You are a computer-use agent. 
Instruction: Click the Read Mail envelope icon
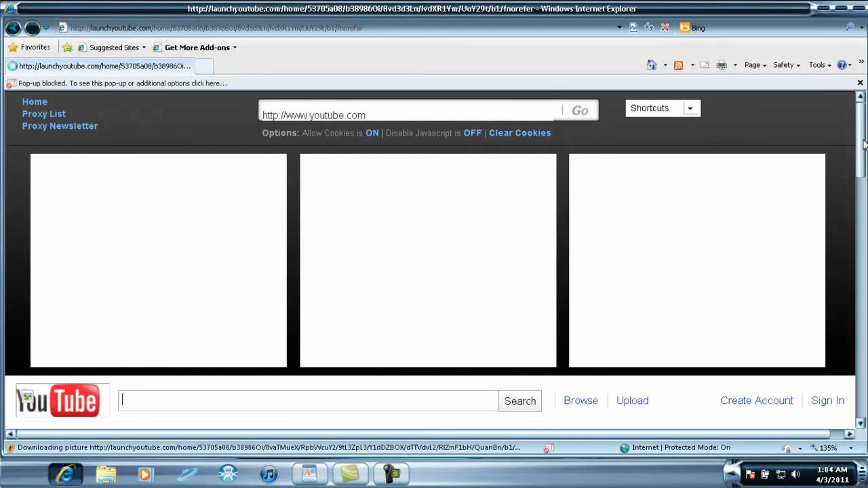[705, 65]
